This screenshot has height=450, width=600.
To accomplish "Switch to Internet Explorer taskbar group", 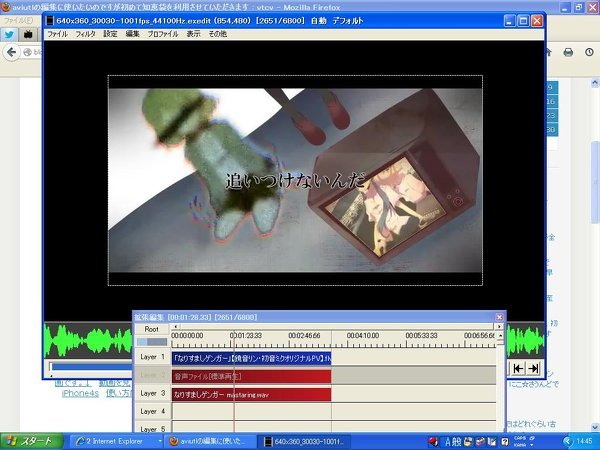I will coord(114,441).
